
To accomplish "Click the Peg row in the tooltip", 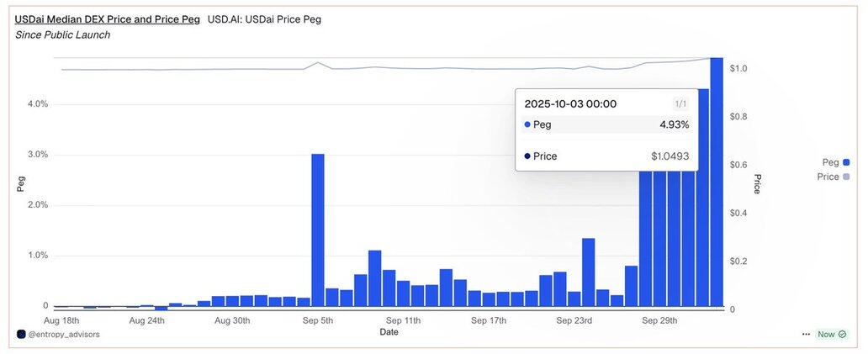I will point(606,124).
